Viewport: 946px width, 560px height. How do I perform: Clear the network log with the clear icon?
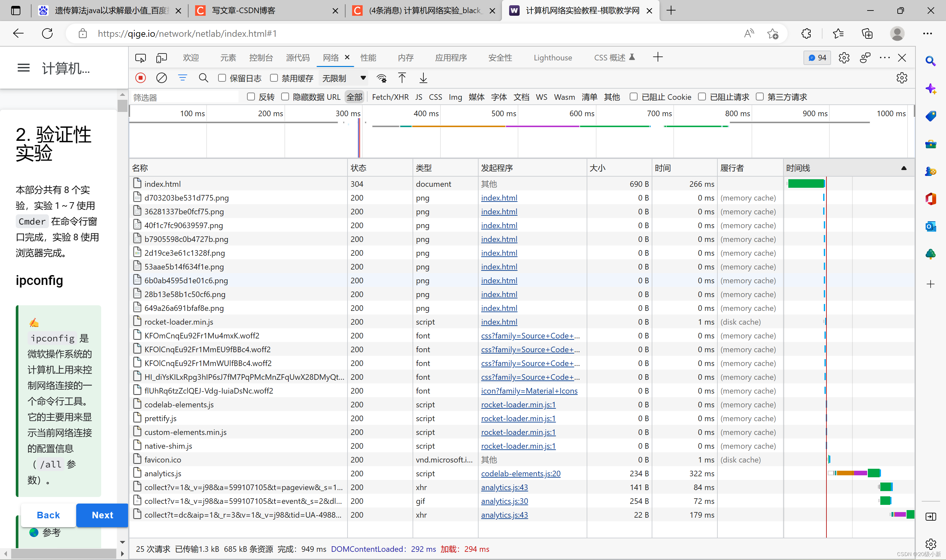(161, 78)
